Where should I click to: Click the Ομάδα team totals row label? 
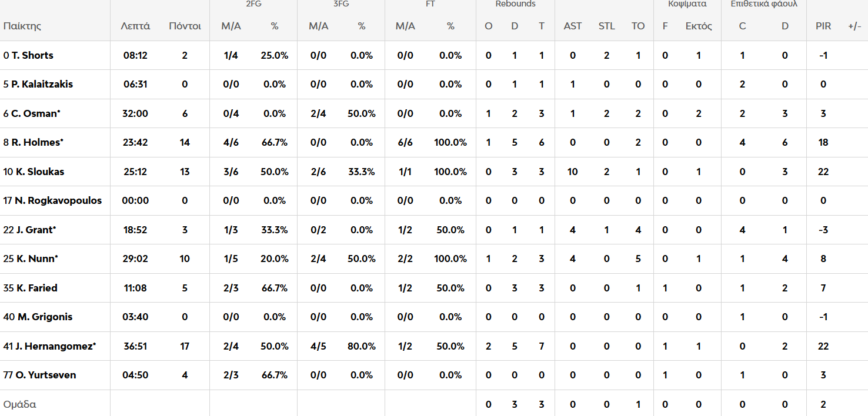[x=19, y=404]
